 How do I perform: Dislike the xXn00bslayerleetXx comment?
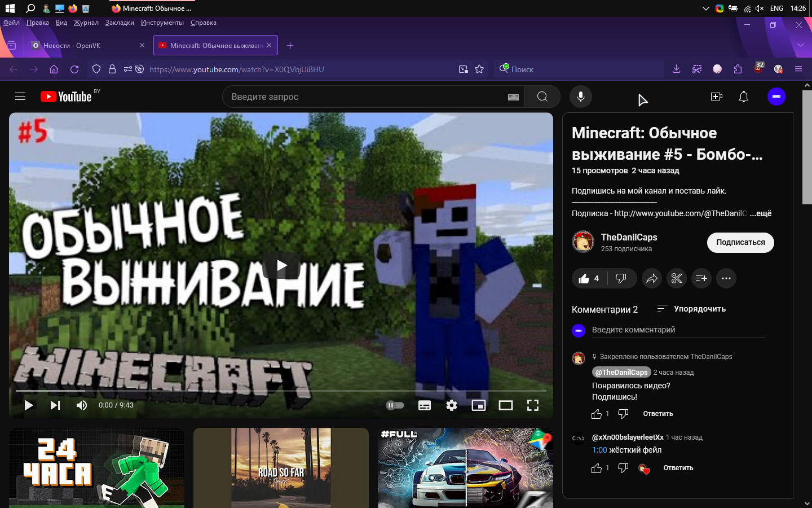tap(623, 468)
